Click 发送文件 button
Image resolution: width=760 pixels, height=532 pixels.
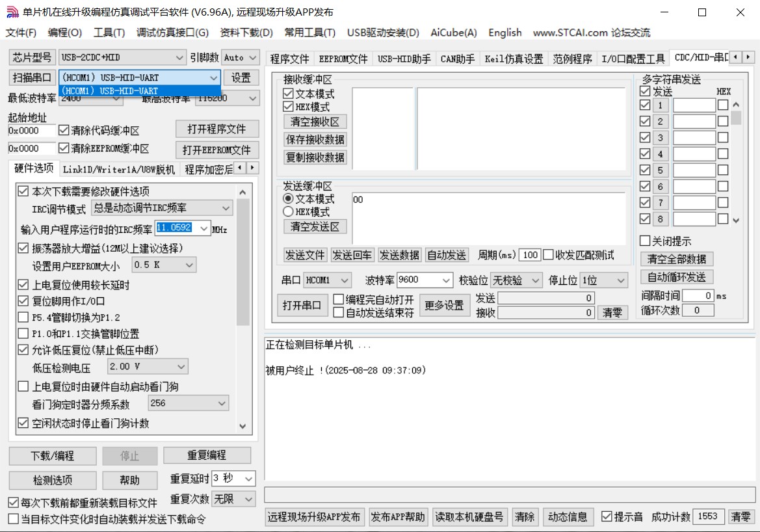click(x=305, y=255)
